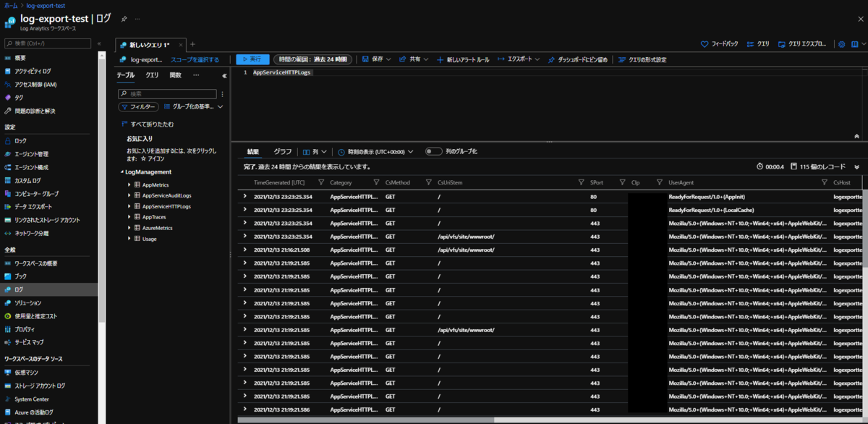Image resolution: width=868 pixels, height=424 pixels.
Task: Open タグ in the sidebar
Action: point(19,98)
